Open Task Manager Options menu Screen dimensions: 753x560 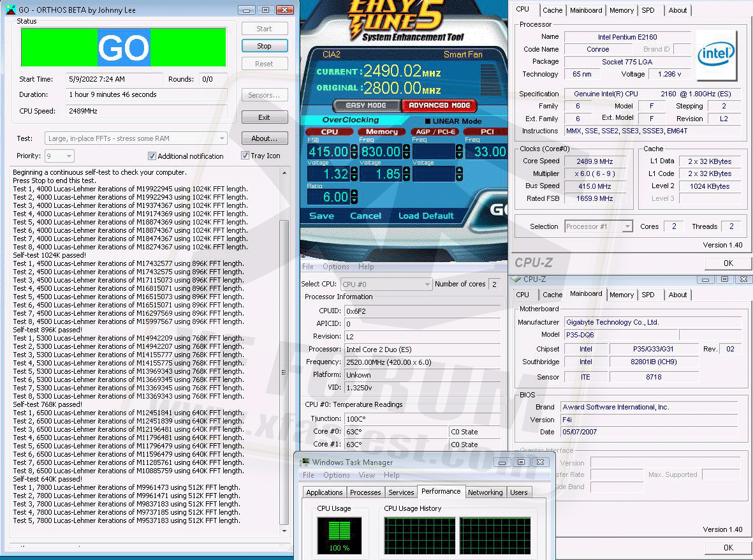pyautogui.click(x=336, y=475)
